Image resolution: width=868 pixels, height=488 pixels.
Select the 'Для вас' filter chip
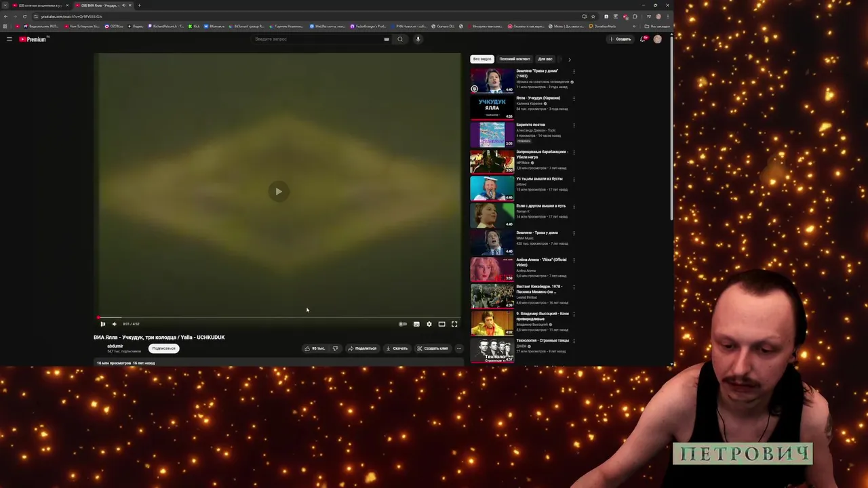click(545, 59)
